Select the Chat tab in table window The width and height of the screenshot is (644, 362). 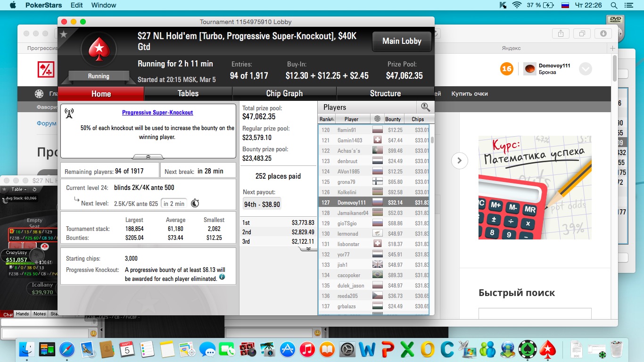pyautogui.click(x=8, y=314)
